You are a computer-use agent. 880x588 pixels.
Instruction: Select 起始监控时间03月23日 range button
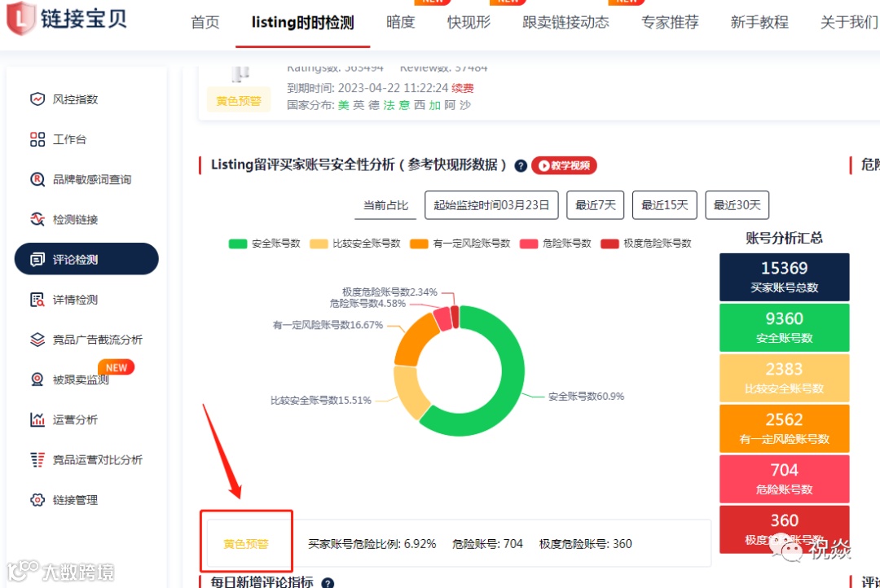tap(491, 205)
